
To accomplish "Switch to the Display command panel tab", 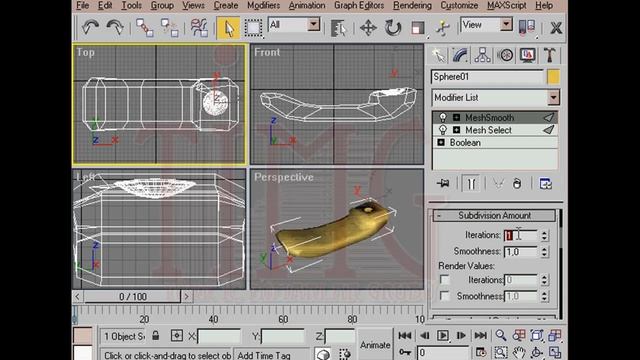I will click(x=527, y=55).
